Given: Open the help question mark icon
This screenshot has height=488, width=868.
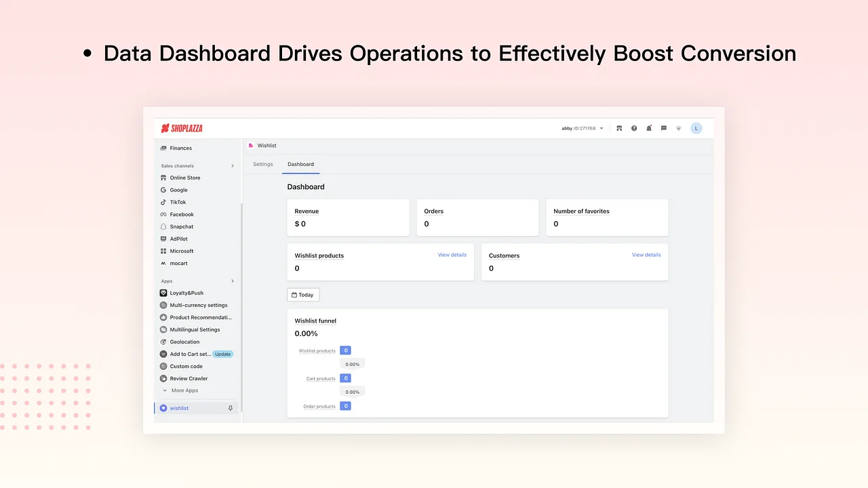Looking at the screenshot, I should tap(634, 128).
